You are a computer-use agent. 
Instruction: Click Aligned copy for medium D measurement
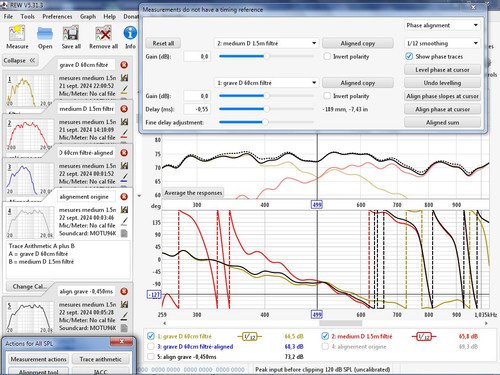click(358, 43)
